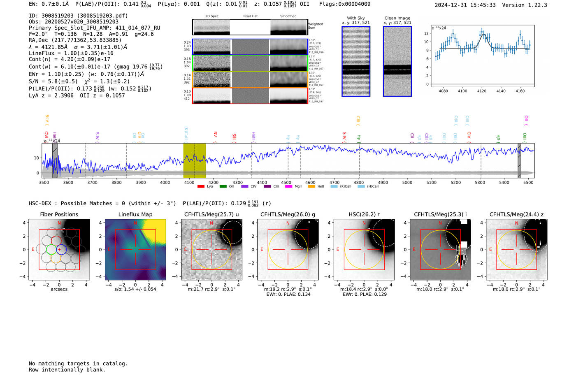Screen dimensions: 576x392
Task: Click the red OVI line label
Action: coord(46,136)
